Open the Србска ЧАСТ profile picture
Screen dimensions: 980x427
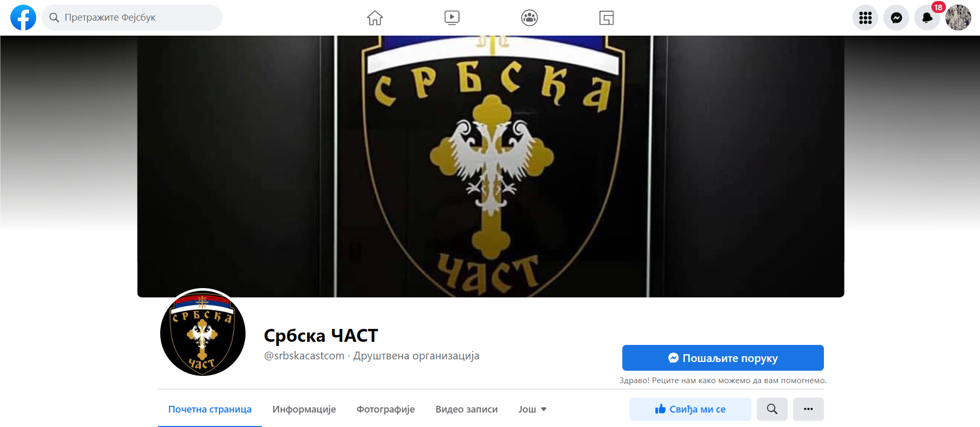click(203, 333)
